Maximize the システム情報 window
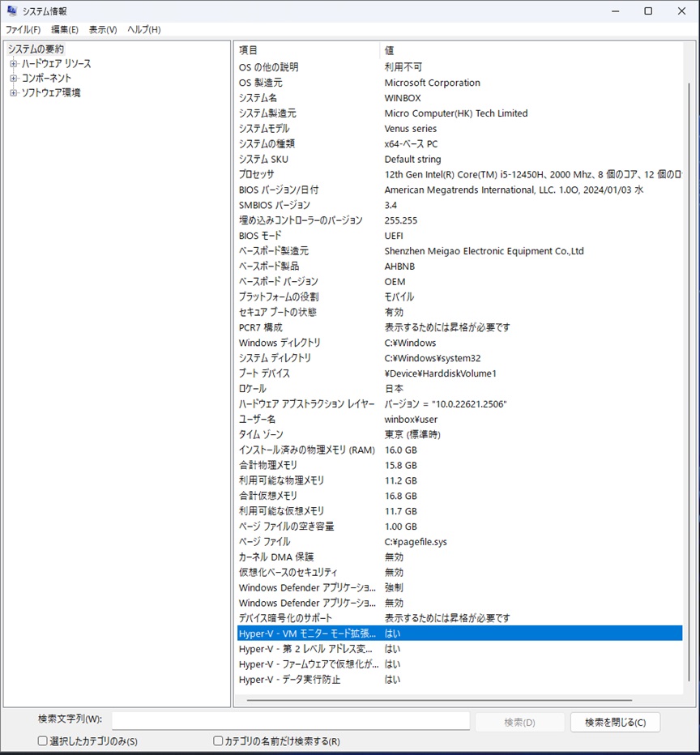Viewport: 700px width, 755px height. coord(648,11)
